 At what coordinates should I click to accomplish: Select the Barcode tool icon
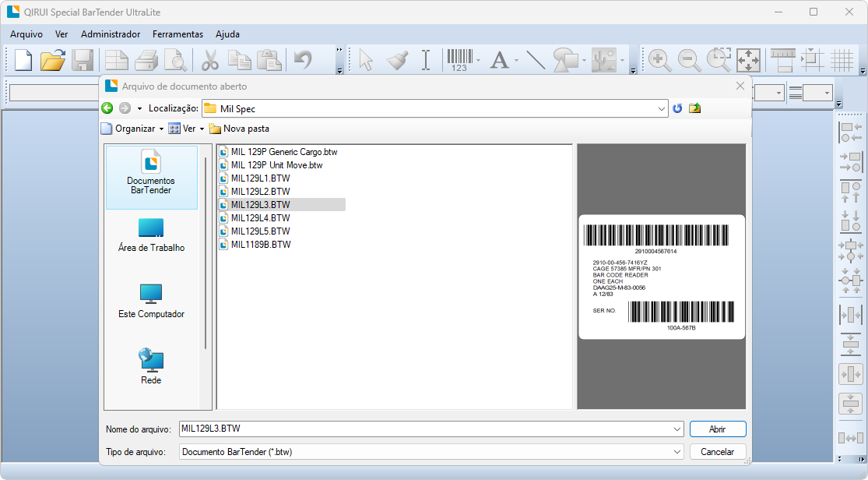click(x=459, y=60)
